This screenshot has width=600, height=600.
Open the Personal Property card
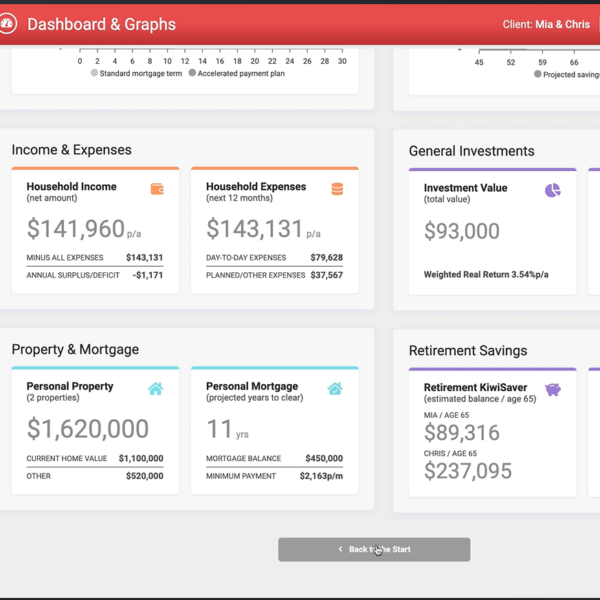click(x=95, y=431)
